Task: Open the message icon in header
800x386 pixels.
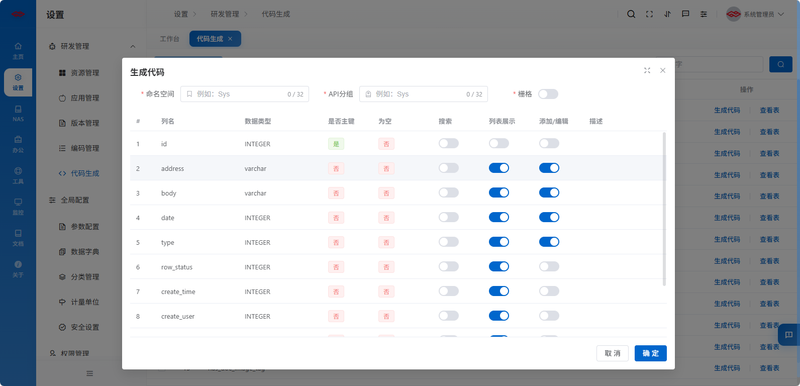Action: point(686,14)
